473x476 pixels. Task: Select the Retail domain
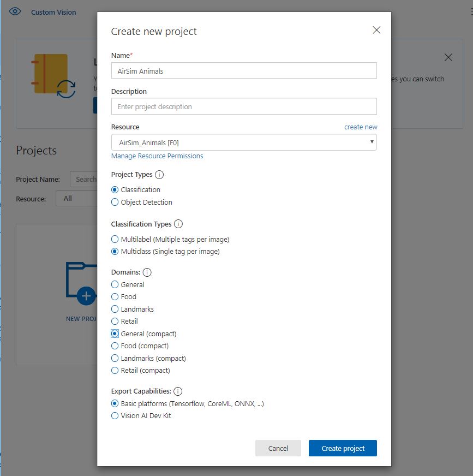point(115,321)
